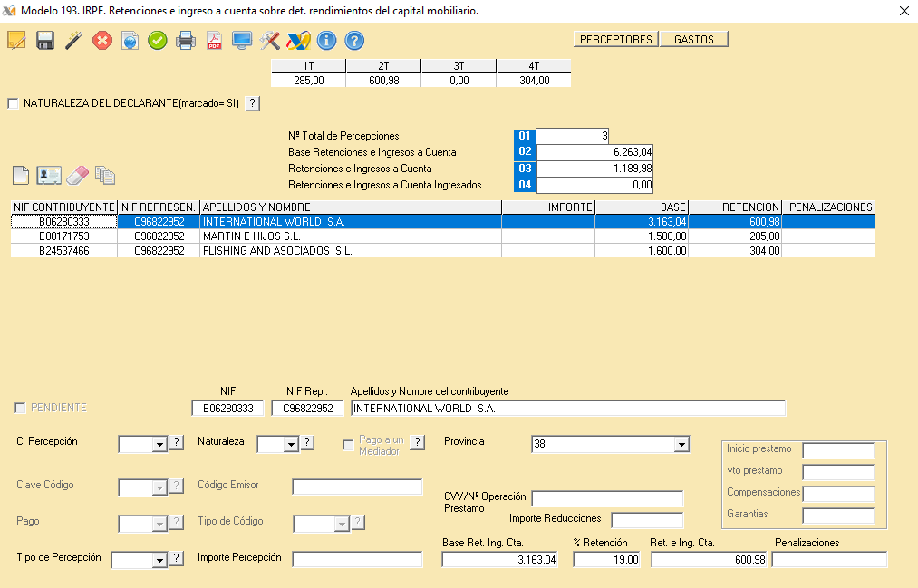Click the copy documents icon
918x588 pixels.
tap(105, 176)
